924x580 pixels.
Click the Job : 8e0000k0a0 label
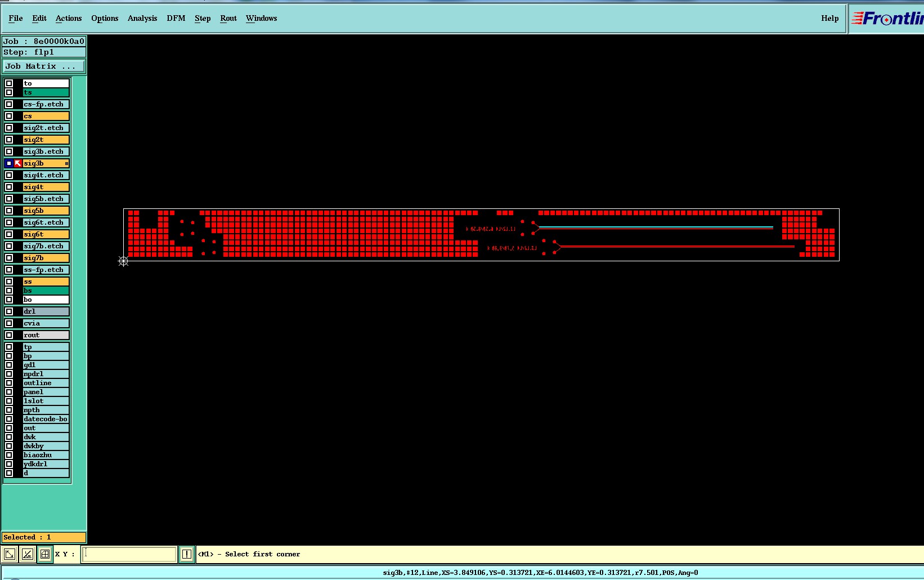[x=44, y=41]
